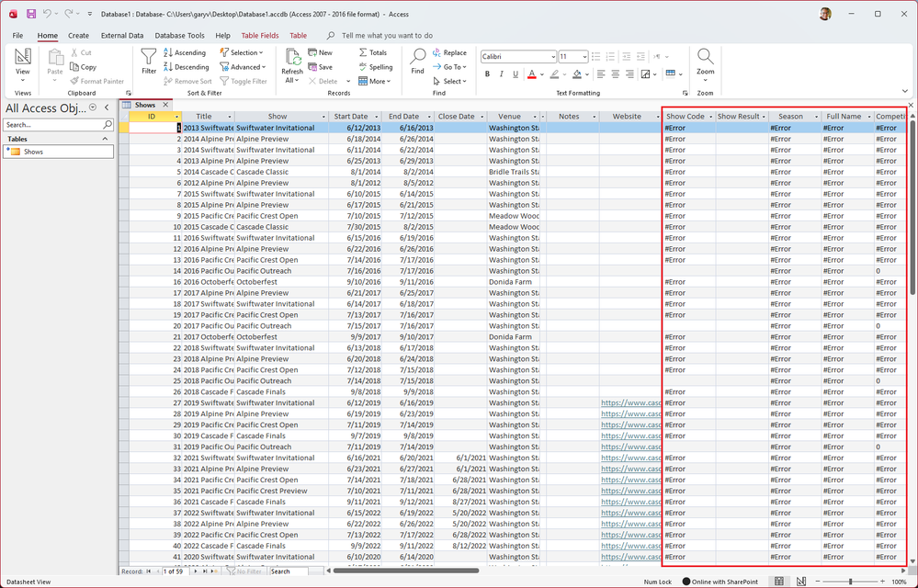Switch to the External Data tab
Screen dimensions: 918x588
[x=122, y=35]
